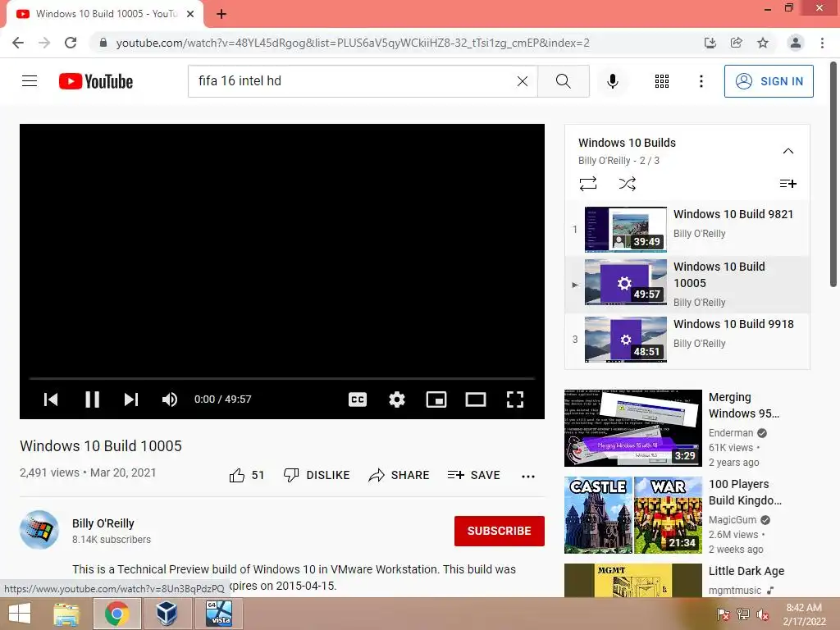Toggle shuffle playlist

(628, 184)
